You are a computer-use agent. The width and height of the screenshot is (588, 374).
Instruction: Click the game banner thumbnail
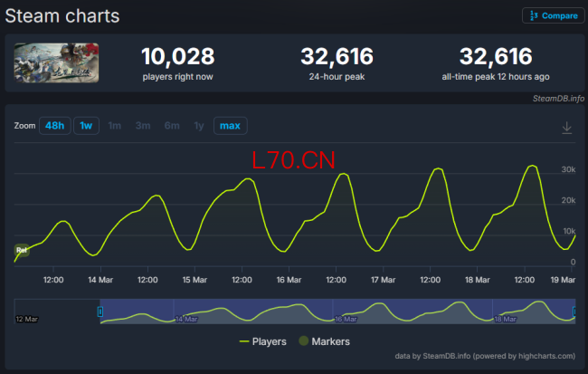click(56, 62)
